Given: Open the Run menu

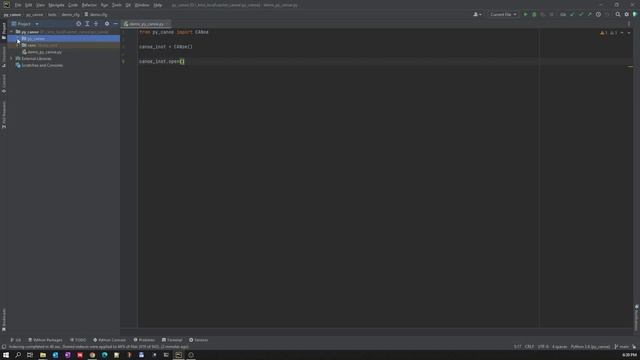Looking at the screenshot, I should [x=104, y=5].
